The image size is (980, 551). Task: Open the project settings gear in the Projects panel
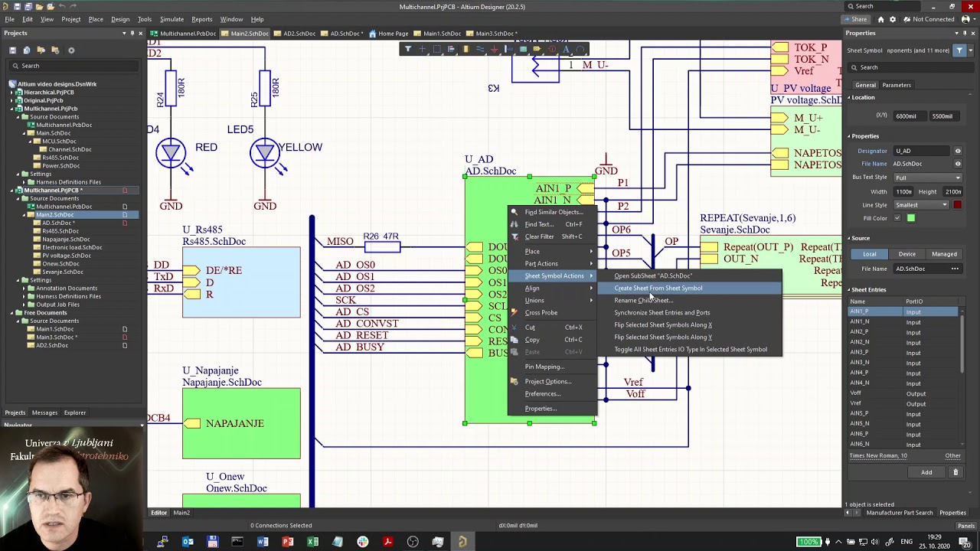point(71,51)
